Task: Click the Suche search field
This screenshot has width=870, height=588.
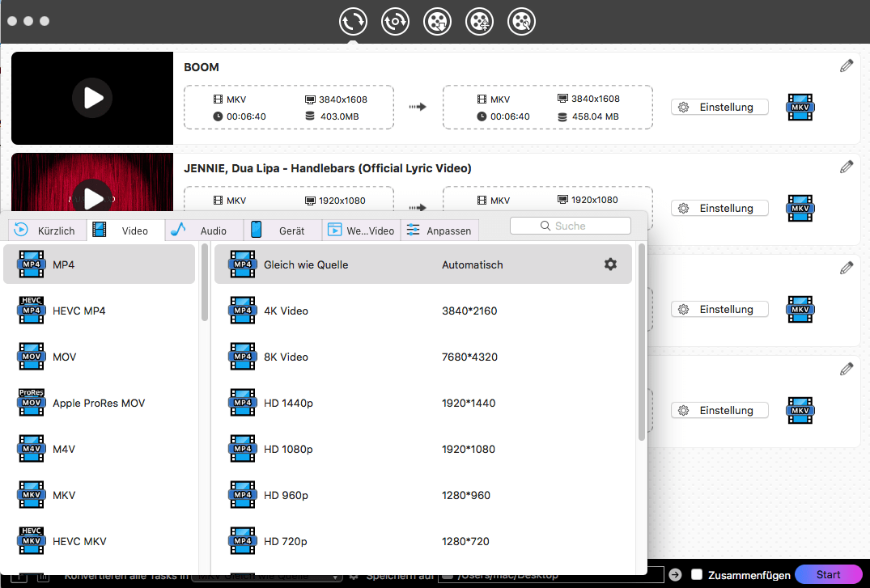Action: click(x=571, y=226)
